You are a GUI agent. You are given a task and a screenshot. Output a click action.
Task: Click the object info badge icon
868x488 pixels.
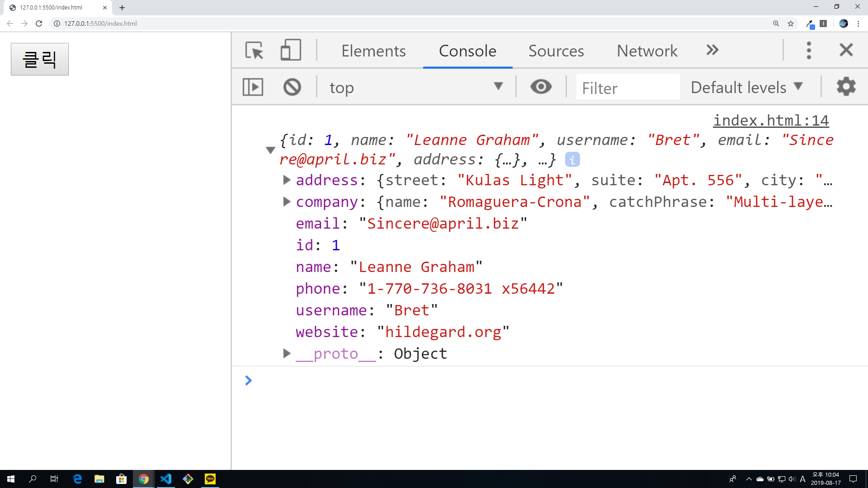(x=572, y=160)
